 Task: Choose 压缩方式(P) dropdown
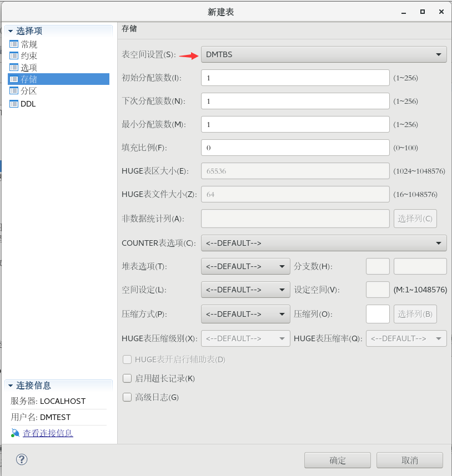pos(245,314)
